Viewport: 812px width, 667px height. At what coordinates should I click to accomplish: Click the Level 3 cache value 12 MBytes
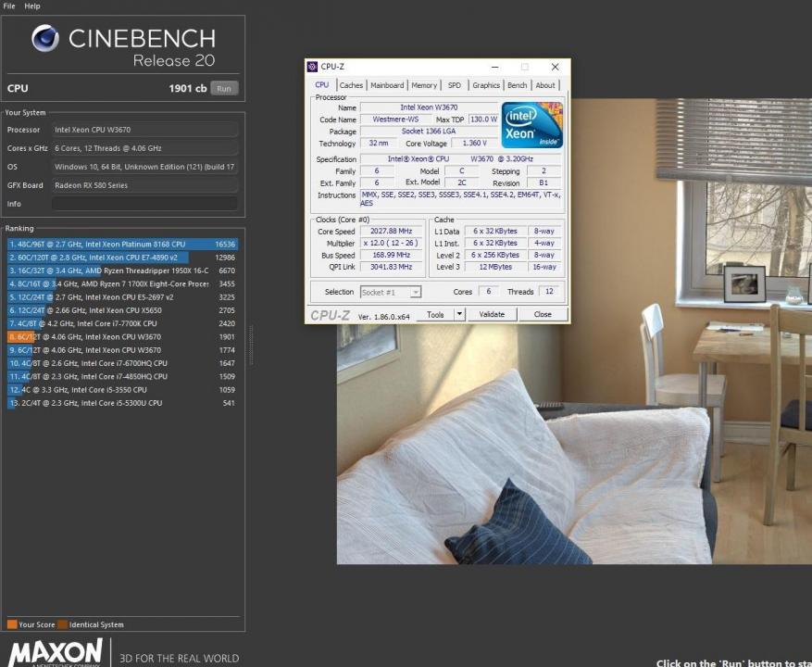point(495,267)
